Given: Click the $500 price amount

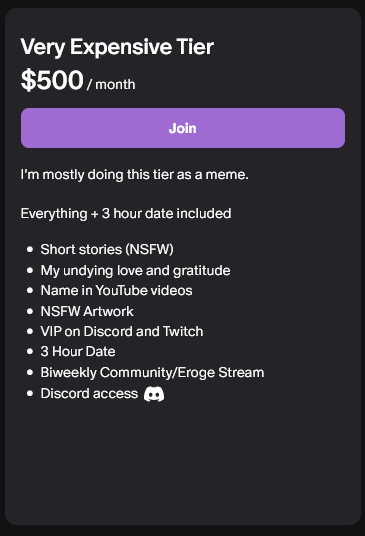Looking at the screenshot, I should [x=52, y=80].
